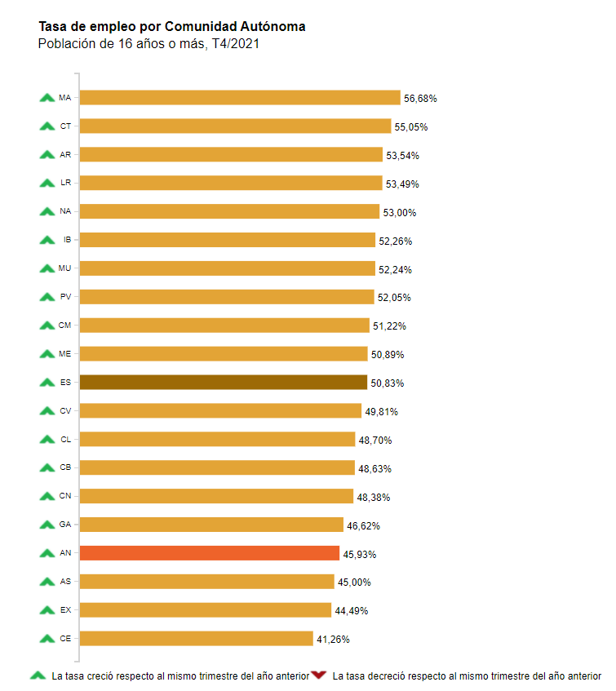Click the "La tasa creció" legend text
This screenshot has width=616, height=691.
(x=180, y=676)
